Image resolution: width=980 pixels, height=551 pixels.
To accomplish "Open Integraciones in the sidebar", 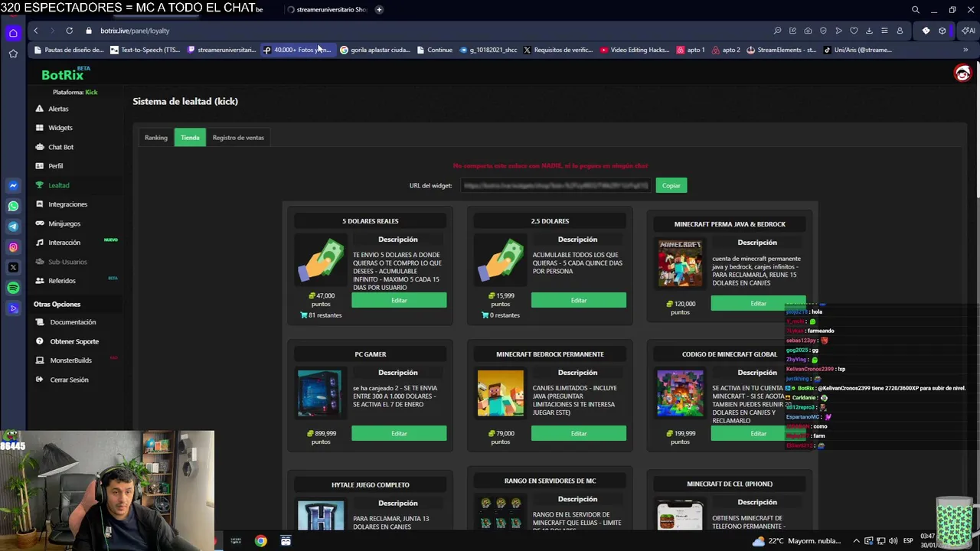I will pos(67,204).
